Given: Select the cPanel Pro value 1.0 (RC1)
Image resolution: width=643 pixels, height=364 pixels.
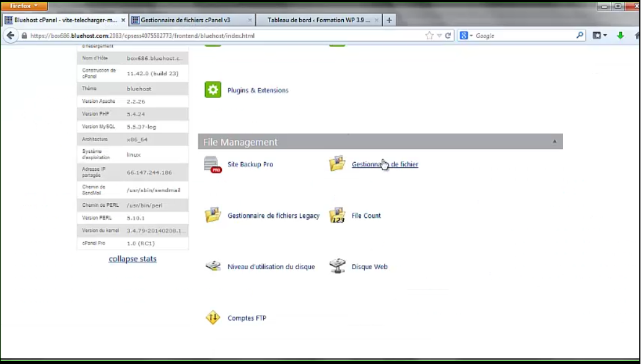Looking at the screenshot, I should click(141, 243).
